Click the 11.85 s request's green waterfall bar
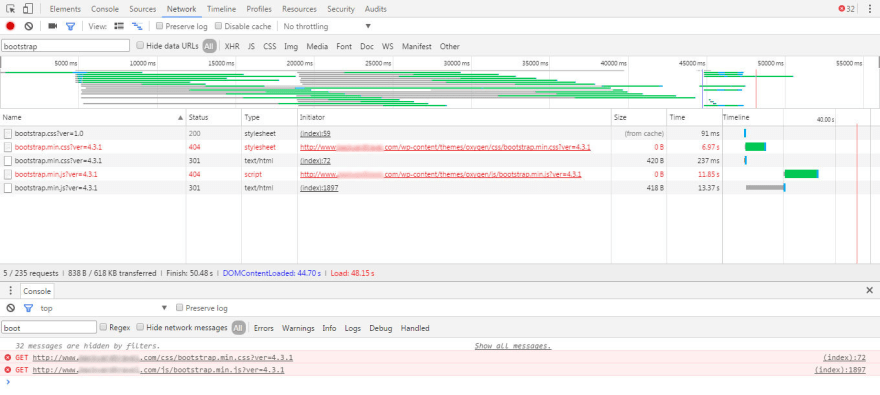Screen dimensions: 880x395 point(801,174)
